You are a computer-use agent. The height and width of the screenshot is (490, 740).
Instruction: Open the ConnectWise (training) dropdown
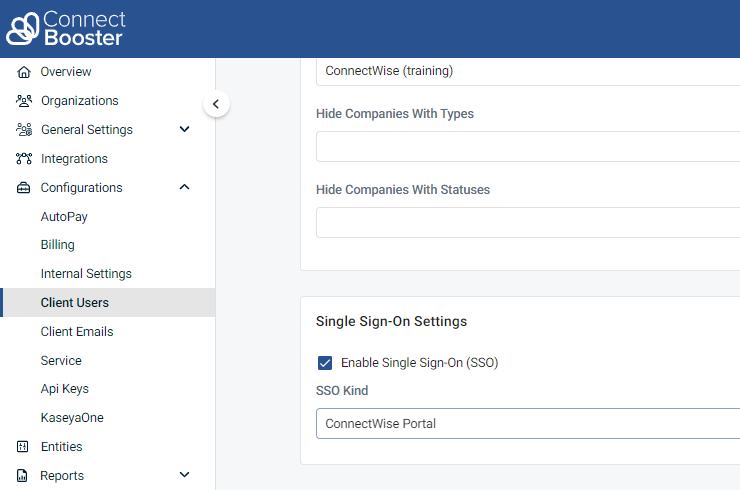tap(527, 71)
